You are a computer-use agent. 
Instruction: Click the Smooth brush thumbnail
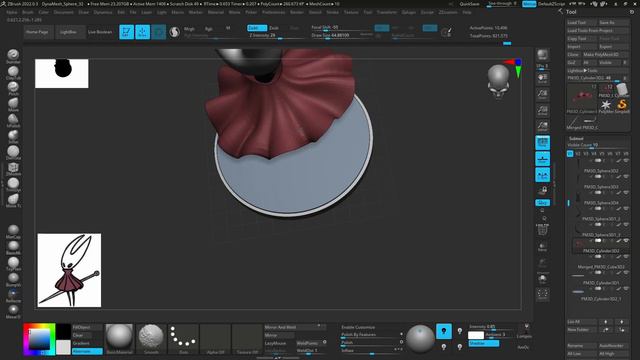tap(151, 339)
